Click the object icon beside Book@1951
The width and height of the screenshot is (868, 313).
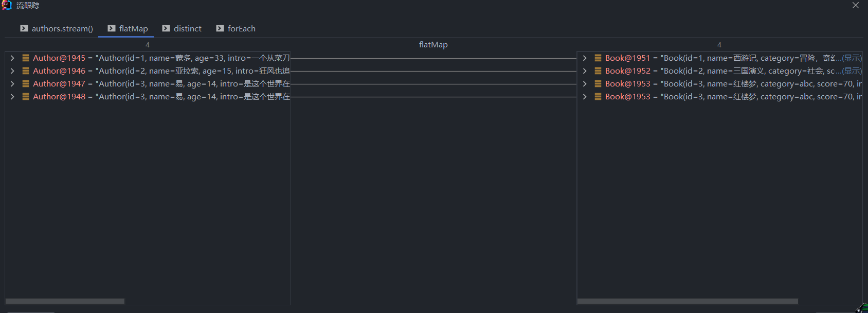[598, 58]
